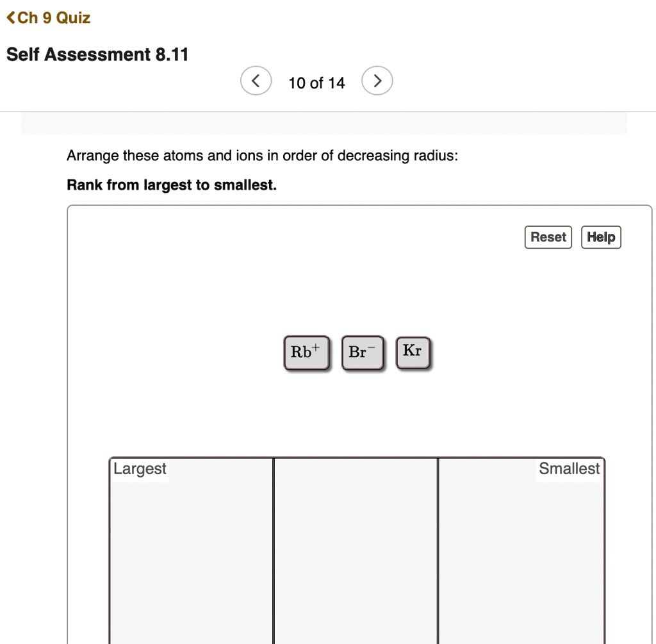Click the "Largest" bin label

click(x=140, y=469)
